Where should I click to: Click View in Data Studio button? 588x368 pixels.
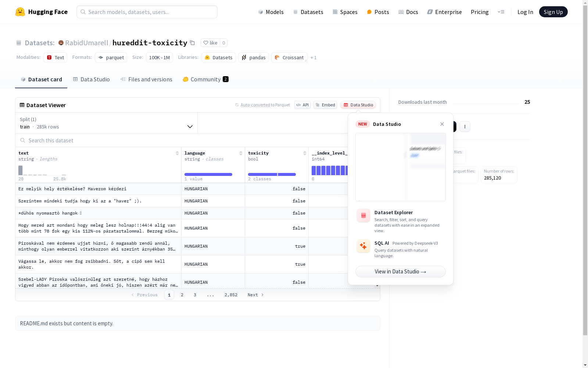click(x=401, y=272)
